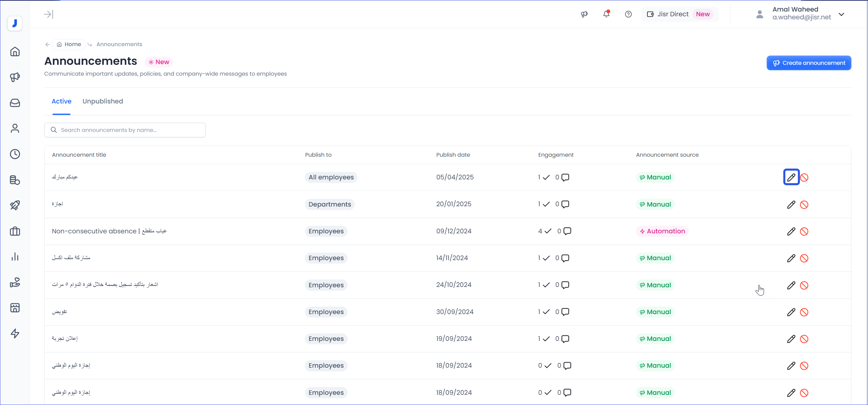Switch to the Unpublished tab
This screenshot has height=405, width=868.
pos(103,101)
